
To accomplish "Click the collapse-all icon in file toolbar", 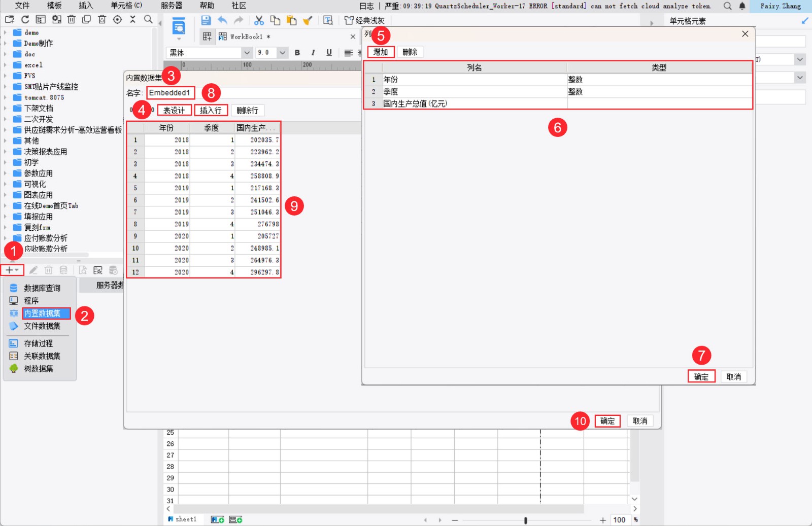I will tap(133, 19).
